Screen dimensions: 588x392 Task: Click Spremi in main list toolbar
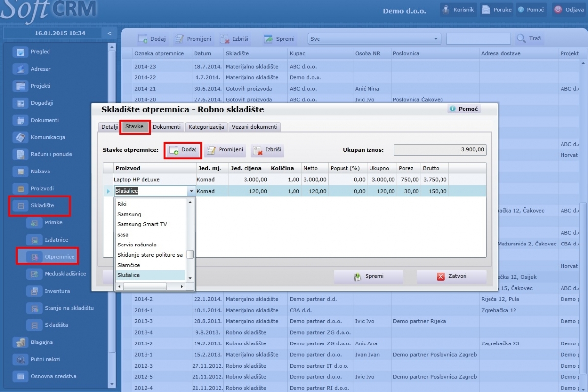tap(279, 39)
